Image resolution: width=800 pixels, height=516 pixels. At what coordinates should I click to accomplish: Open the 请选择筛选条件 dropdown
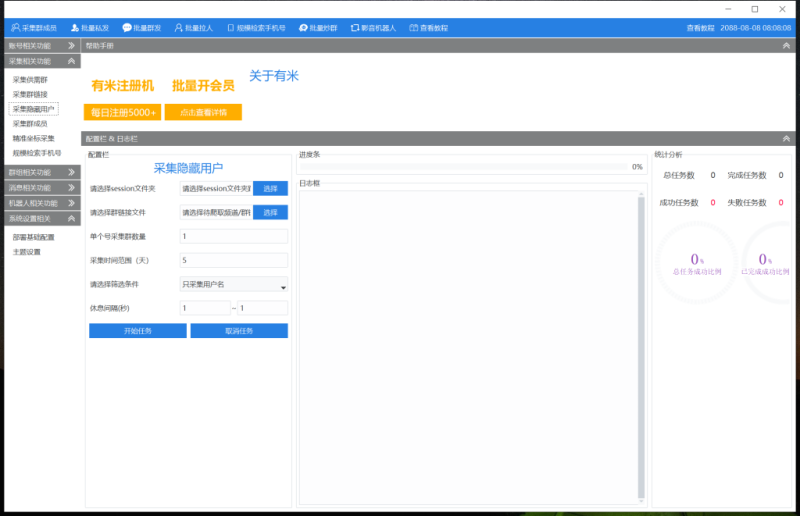click(234, 284)
